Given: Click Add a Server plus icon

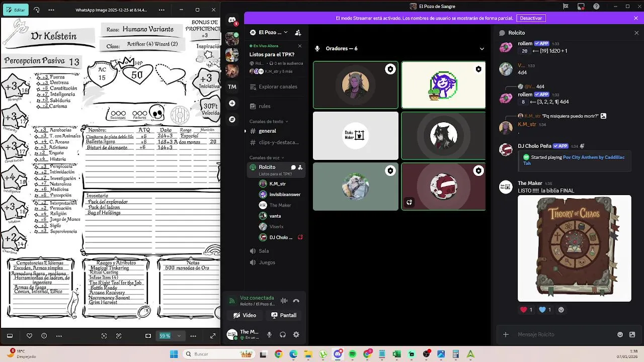Looking at the screenshot, I should tap(232, 103).
